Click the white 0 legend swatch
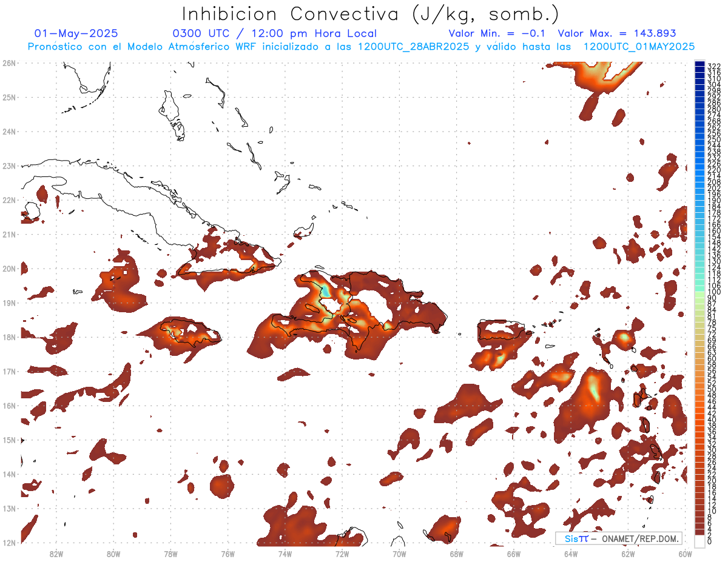The height and width of the screenshot is (562, 728). coord(700,541)
